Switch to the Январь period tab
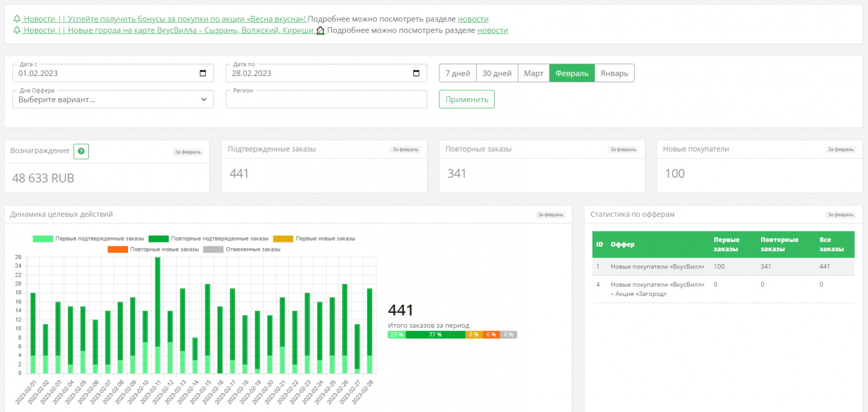This screenshot has width=868, height=412. click(x=614, y=73)
